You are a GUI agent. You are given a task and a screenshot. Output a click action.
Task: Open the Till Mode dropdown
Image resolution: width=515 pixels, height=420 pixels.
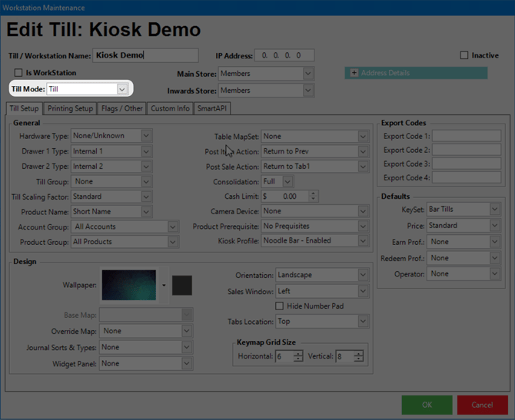pyautogui.click(x=121, y=90)
